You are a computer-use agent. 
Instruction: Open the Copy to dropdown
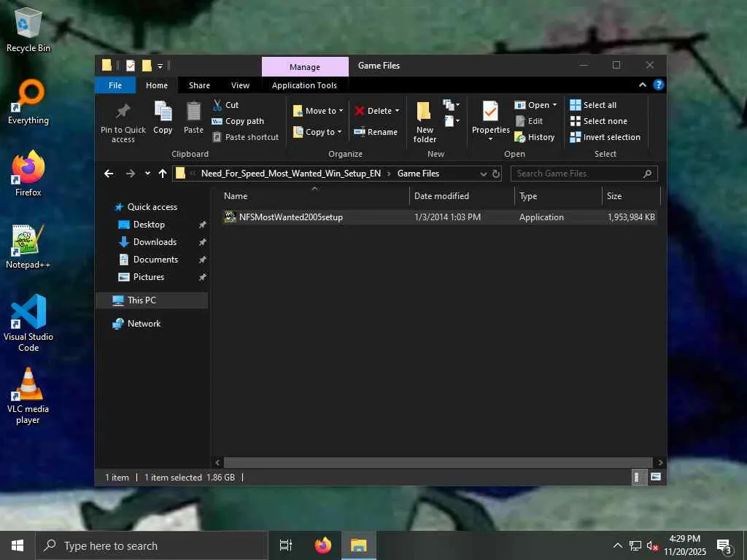click(x=318, y=132)
